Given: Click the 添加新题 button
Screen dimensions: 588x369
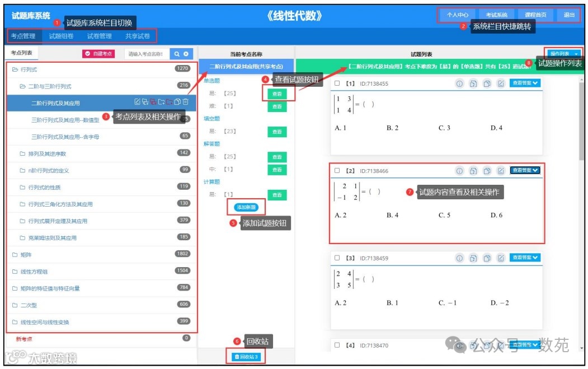Looking at the screenshot, I should (246, 207).
